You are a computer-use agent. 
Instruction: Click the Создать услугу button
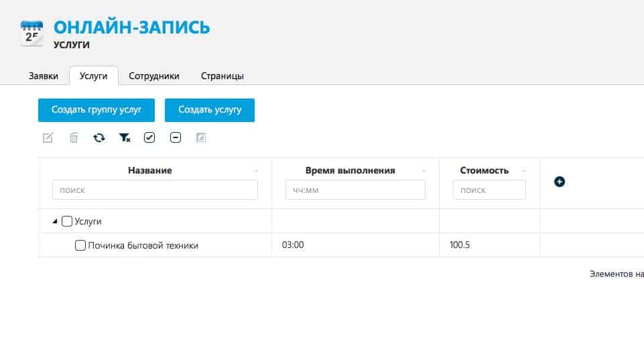pyautogui.click(x=210, y=110)
